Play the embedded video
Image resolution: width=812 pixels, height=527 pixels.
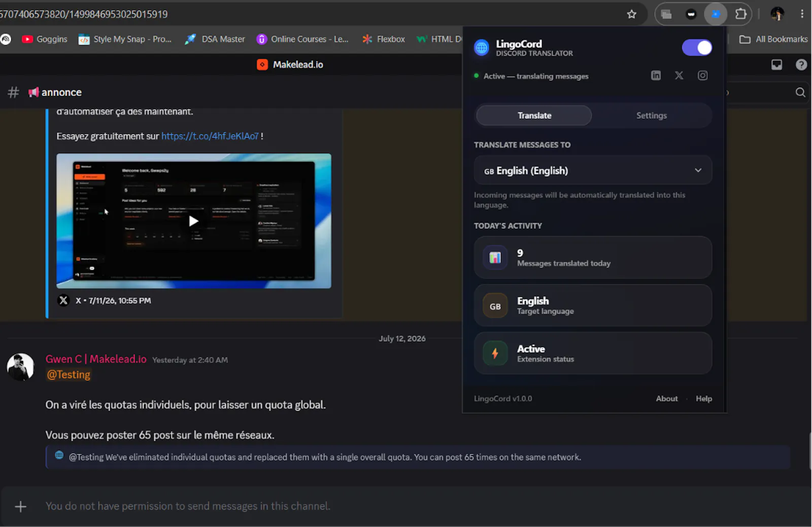point(193,221)
